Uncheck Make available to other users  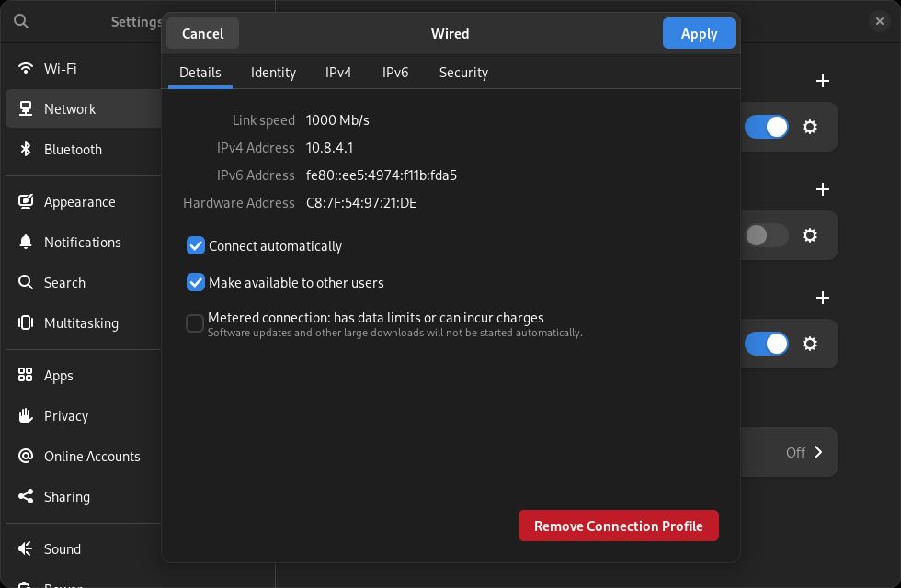pyautogui.click(x=195, y=283)
